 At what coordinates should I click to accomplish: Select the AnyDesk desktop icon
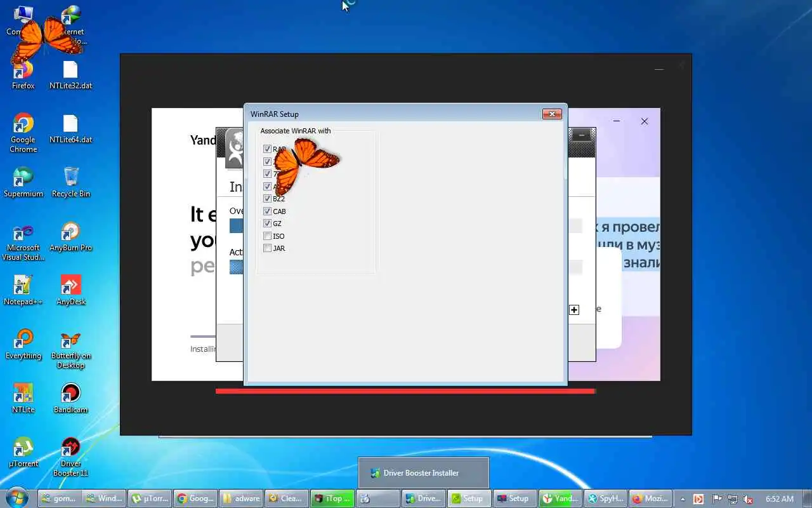[70, 291]
